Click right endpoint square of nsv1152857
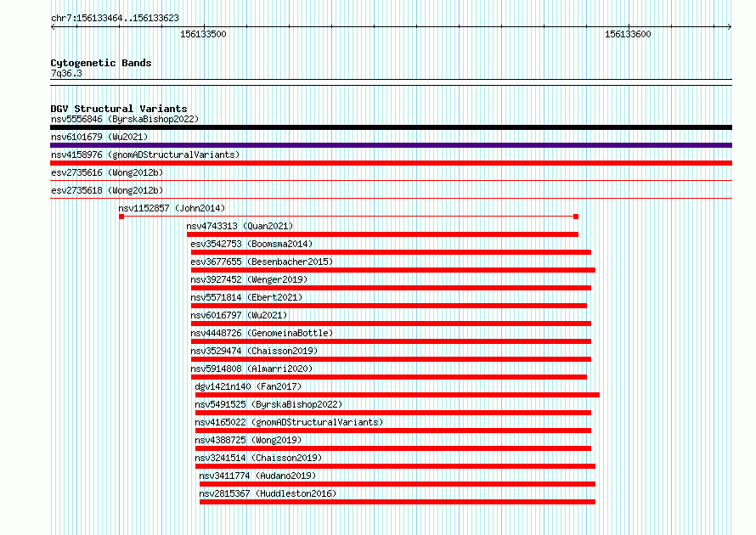Viewport: 756px width, 535px height. pyautogui.click(x=576, y=217)
